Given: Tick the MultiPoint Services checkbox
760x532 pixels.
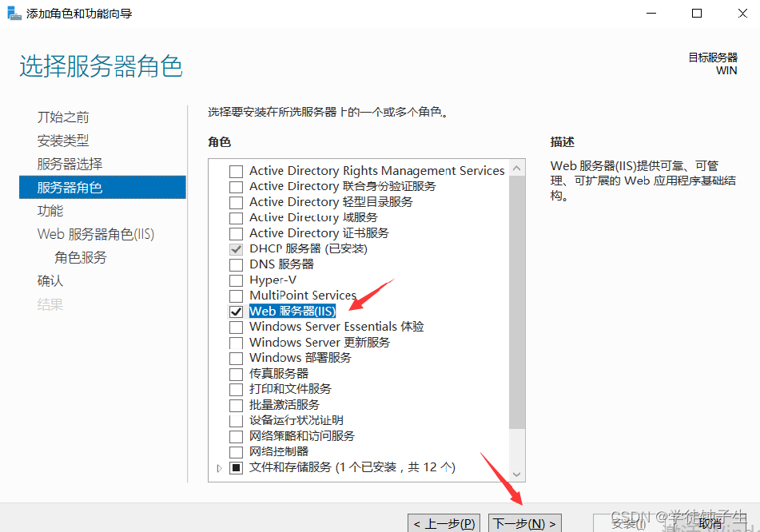Looking at the screenshot, I should pyautogui.click(x=236, y=296).
